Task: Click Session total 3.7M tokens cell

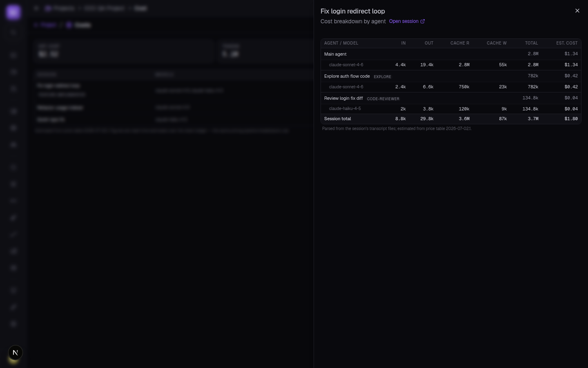Action: [x=533, y=119]
